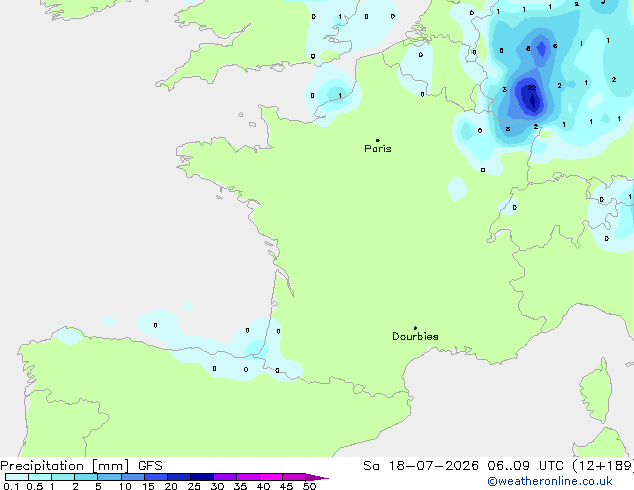The height and width of the screenshot is (490, 634).
Task: Click the legend scale label 0.5
Action: tap(35, 486)
